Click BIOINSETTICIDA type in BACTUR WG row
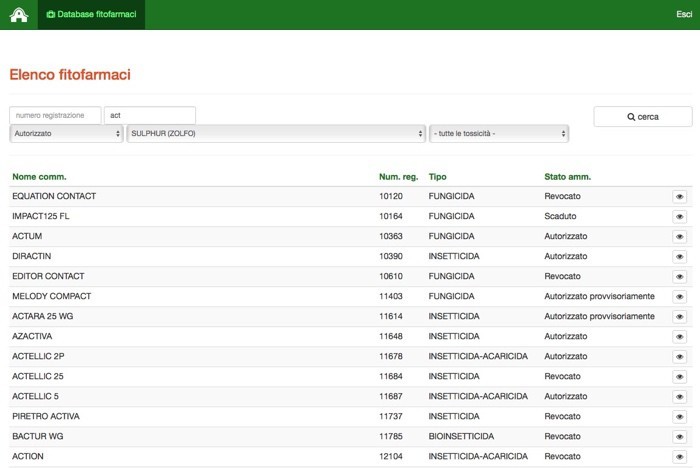This screenshot has height=468, width=700. (461, 436)
